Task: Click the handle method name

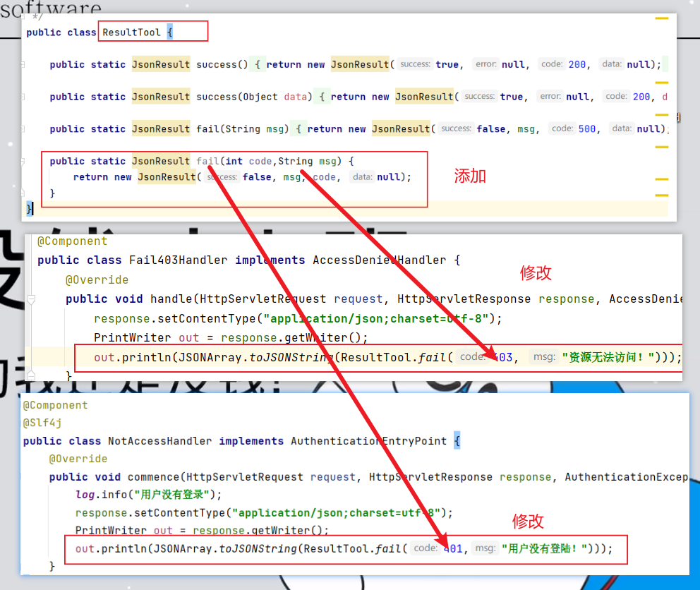Action: pyautogui.click(x=171, y=299)
